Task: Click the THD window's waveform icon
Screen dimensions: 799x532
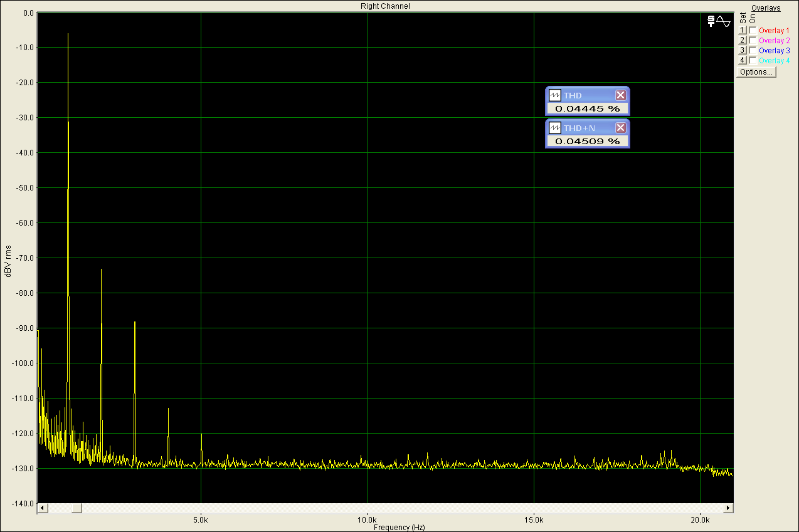Action: click(x=555, y=95)
